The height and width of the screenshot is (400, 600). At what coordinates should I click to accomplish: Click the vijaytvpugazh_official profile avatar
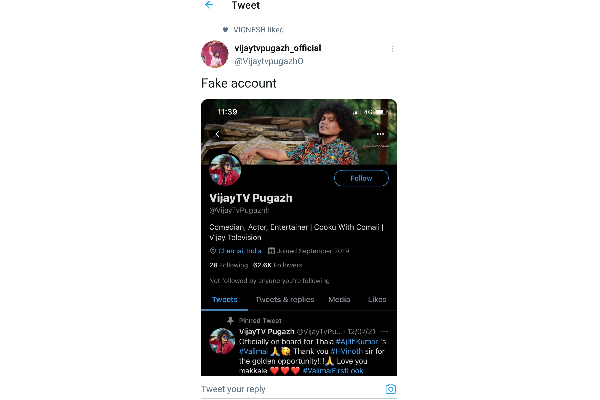click(217, 55)
